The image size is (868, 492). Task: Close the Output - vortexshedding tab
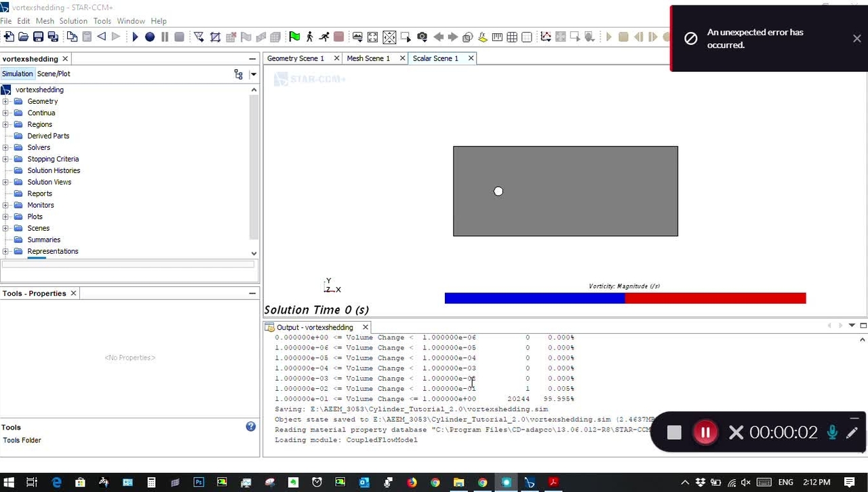pos(366,327)
